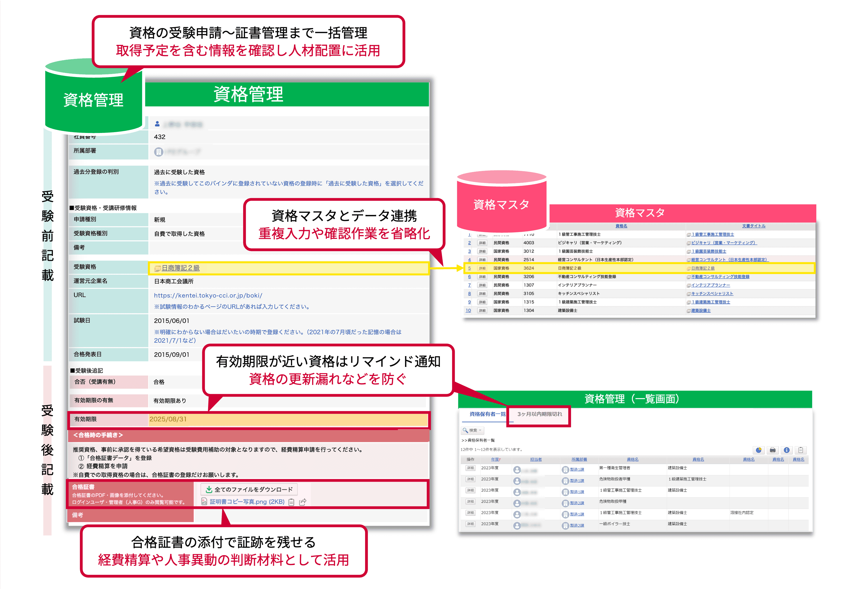This screenshot has height=589, width=868.
Task: Select 合格発表日 value 2015/09/01
Action: click(172, 355)
